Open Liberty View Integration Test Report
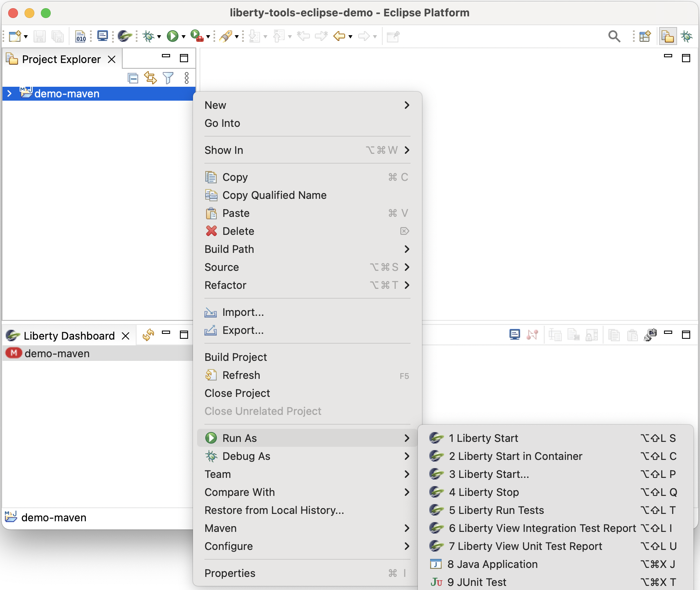The height and width of the screenshot is (590, 700). (556, 528)
